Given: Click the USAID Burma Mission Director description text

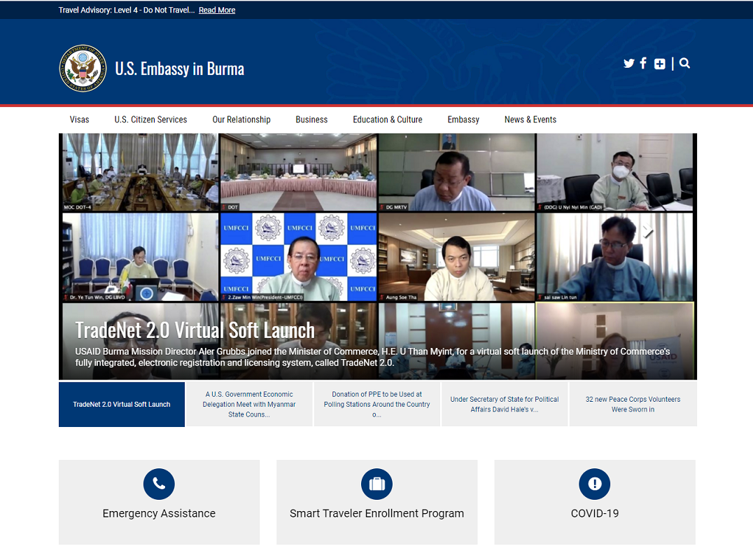Looking at the screenshot, I should [x=372, y=357].
